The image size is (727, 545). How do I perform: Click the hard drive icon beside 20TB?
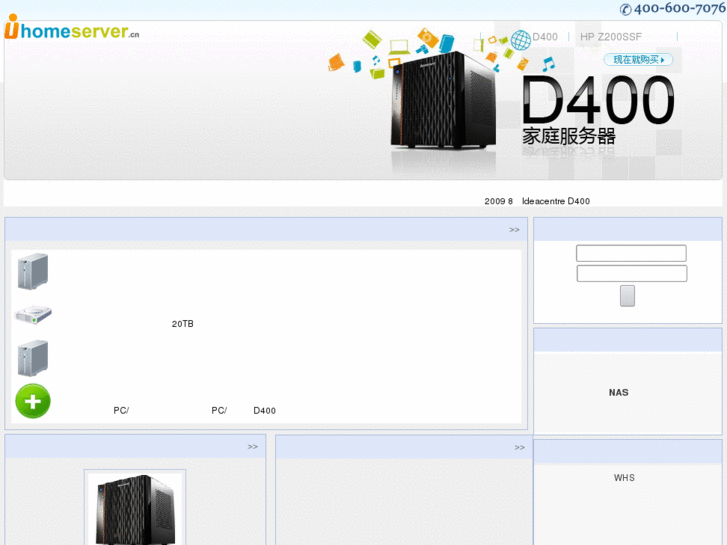click(x=33, y=314)
